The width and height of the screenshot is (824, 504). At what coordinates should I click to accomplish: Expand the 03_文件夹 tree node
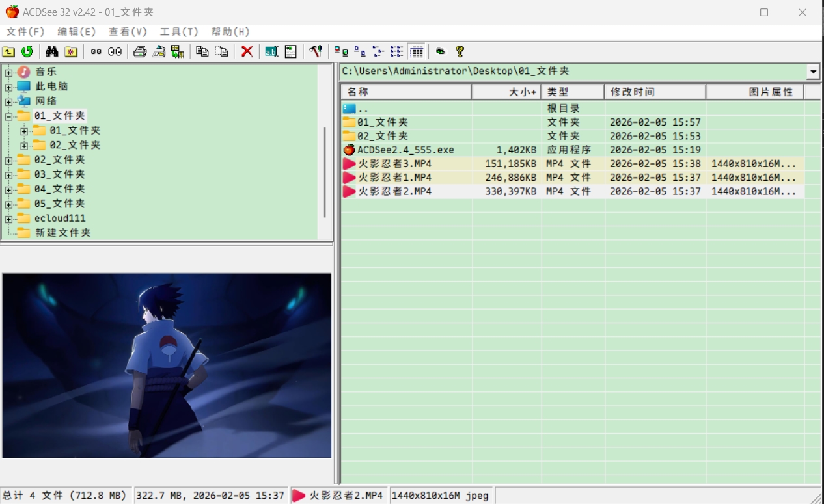8,174
